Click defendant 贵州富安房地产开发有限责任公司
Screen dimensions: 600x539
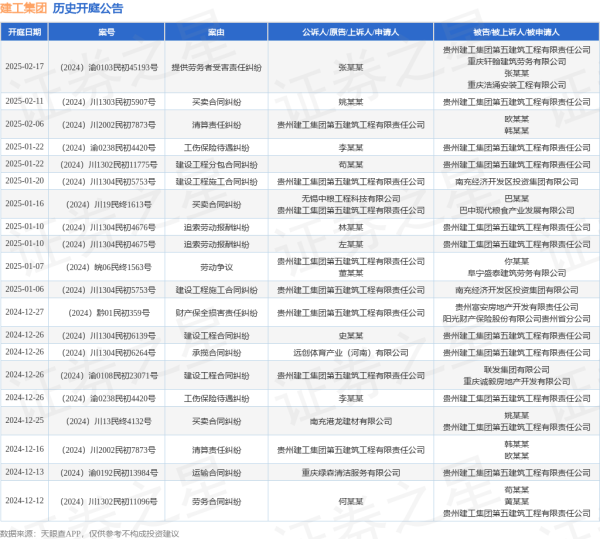517,307
